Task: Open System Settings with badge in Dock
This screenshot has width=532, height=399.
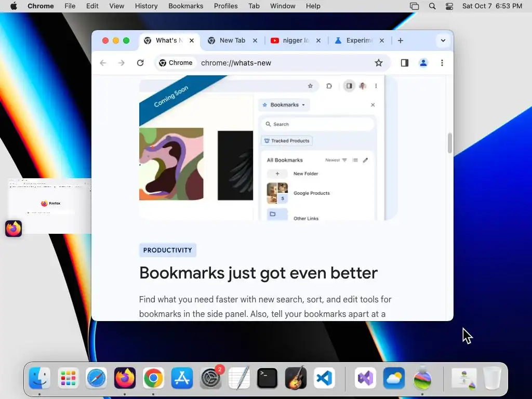Action: coord(211,378)
